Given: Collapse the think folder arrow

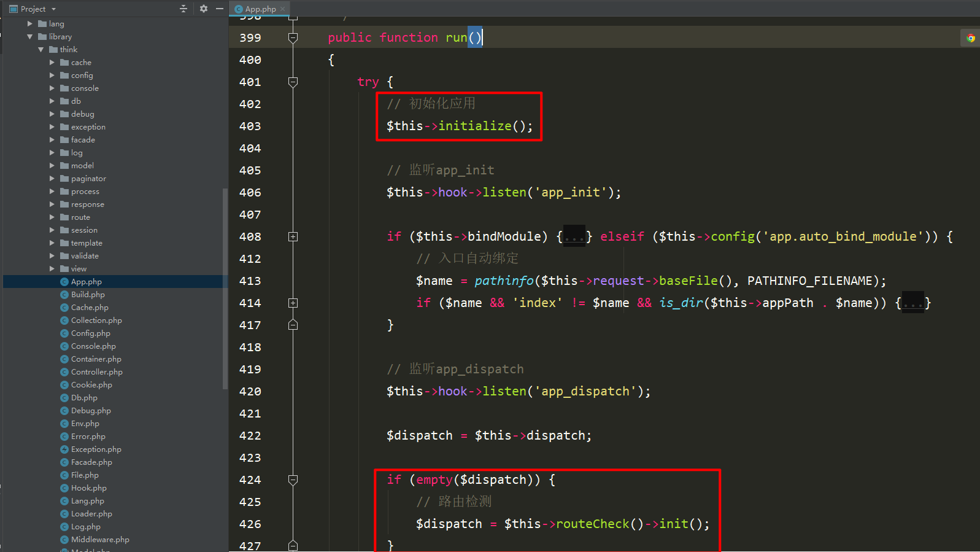Looking at the screenshot, I should [x=41, y=50].
